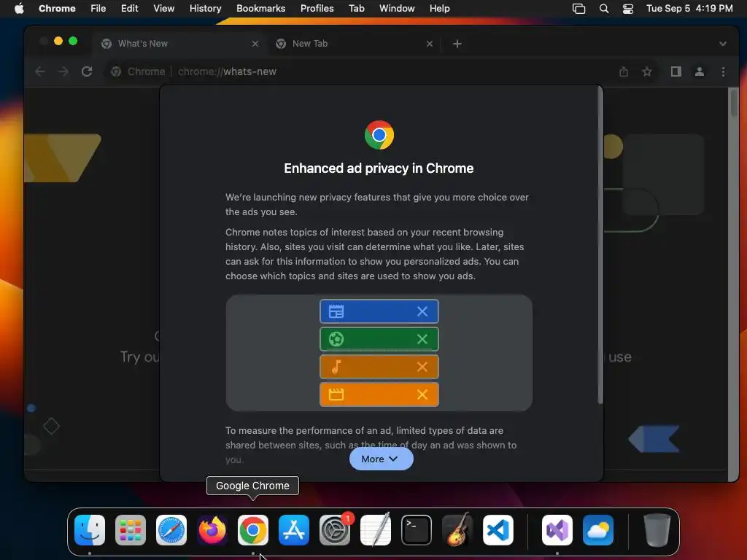Expand dialog with the More button

coord(381,459)
